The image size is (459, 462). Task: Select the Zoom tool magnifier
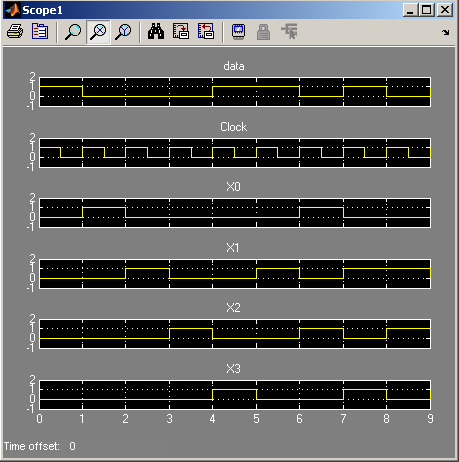pyautogui.click(x=72, y=32)
